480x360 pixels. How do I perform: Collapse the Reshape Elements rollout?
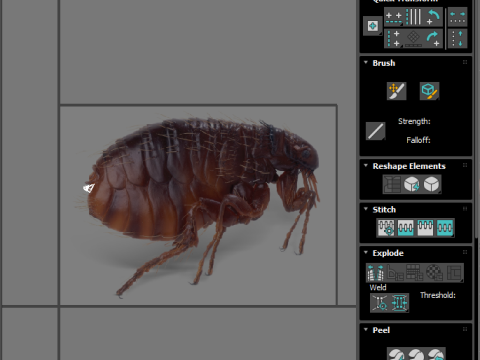click(366, 165)
